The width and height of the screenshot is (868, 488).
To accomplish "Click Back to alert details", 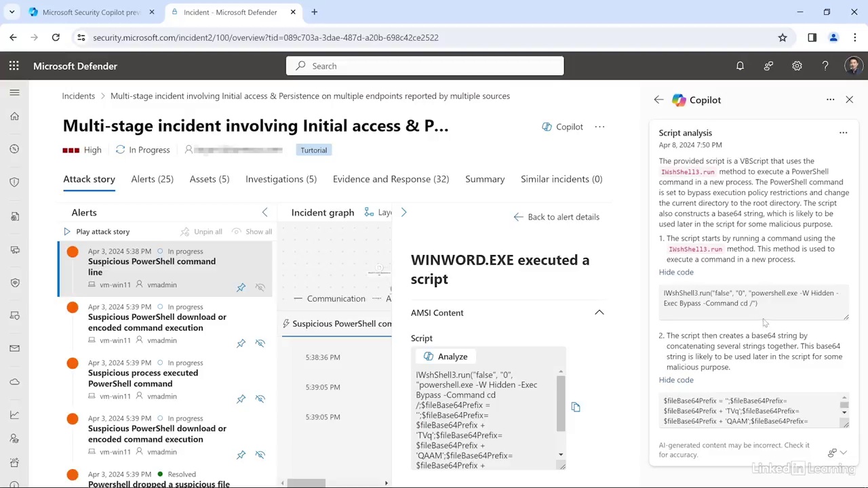I will pyautogui.click(x=556, y=217).
